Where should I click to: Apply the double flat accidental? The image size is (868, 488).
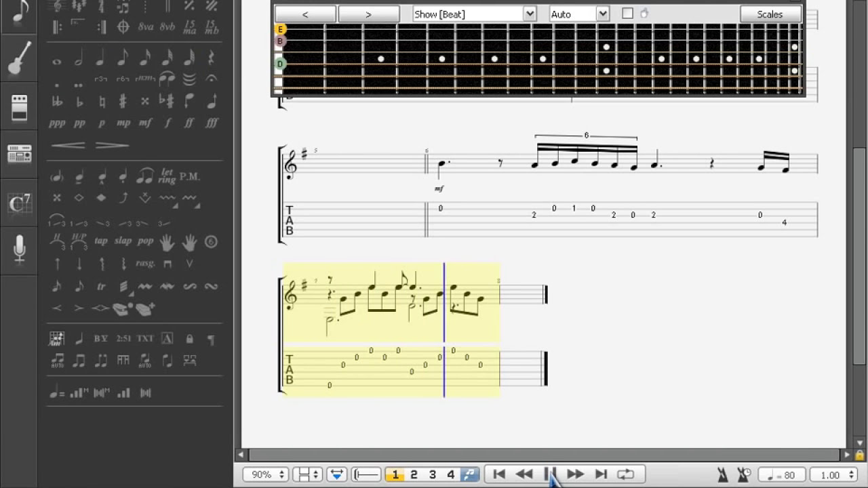coord(57,102)
